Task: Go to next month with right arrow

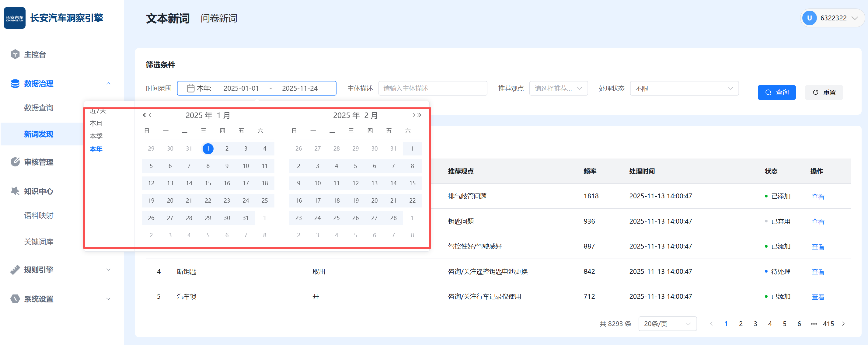Action: tap(413, 115)
